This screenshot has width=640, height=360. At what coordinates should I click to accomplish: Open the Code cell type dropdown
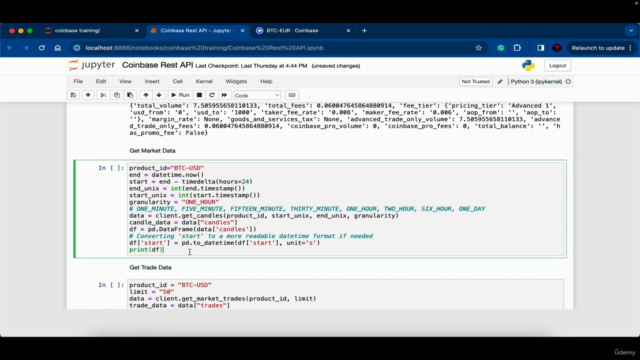click(257, 95)
